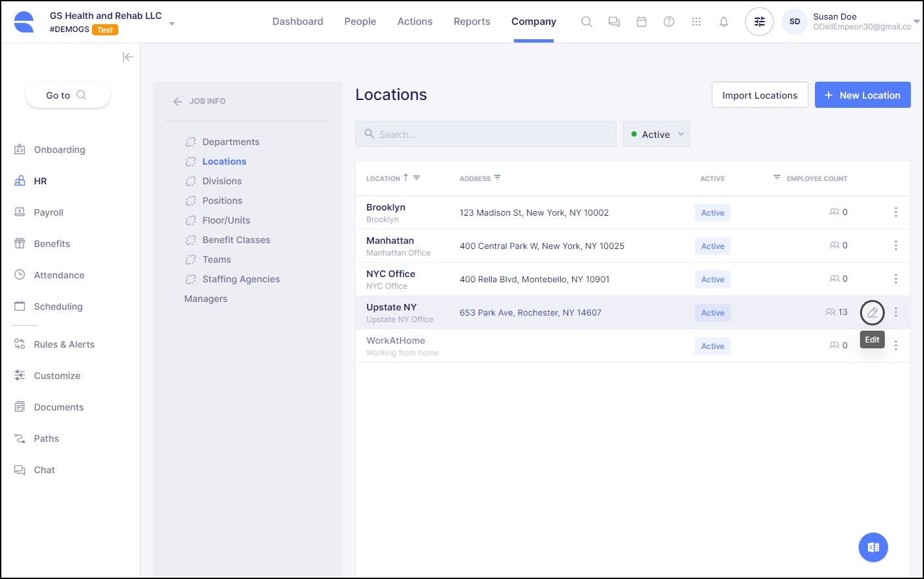The height and width of the screenshot is (579, 924).
Task: Click the edit pencil for Upstate NY
Action: coord(872,312)
